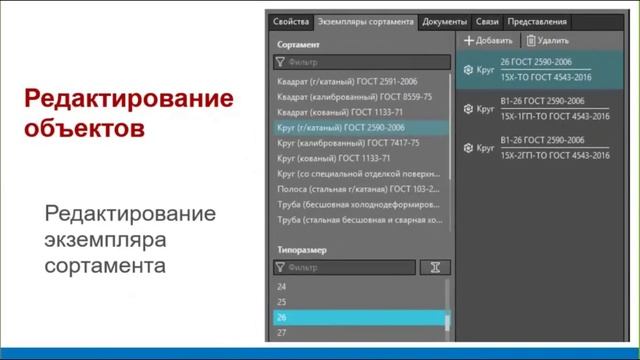Image resolution: width=640 pixels, height=360 pixels.
Task: Select Полоса (стальная г/катаная) ГОСТ 103
Action: [x=361, y=189]
